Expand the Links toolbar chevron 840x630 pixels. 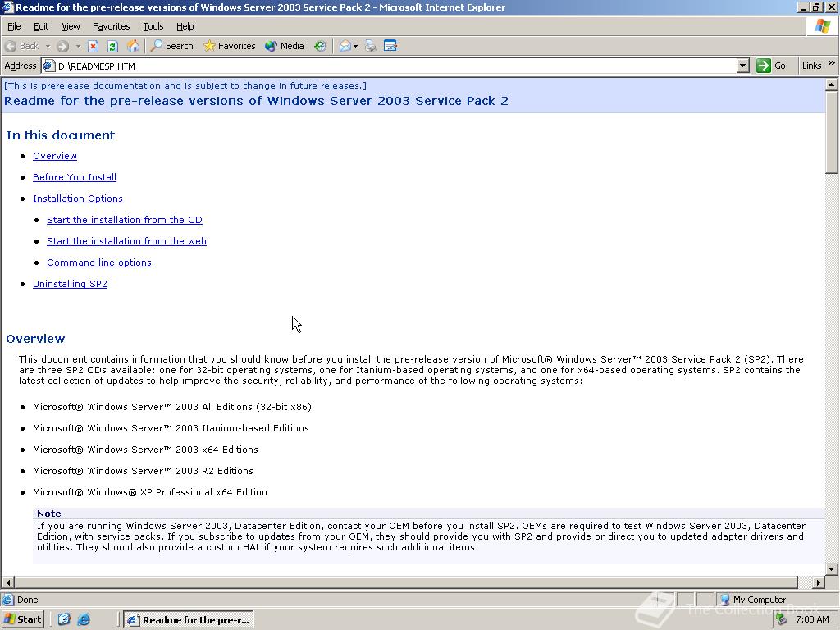[832, 63]
